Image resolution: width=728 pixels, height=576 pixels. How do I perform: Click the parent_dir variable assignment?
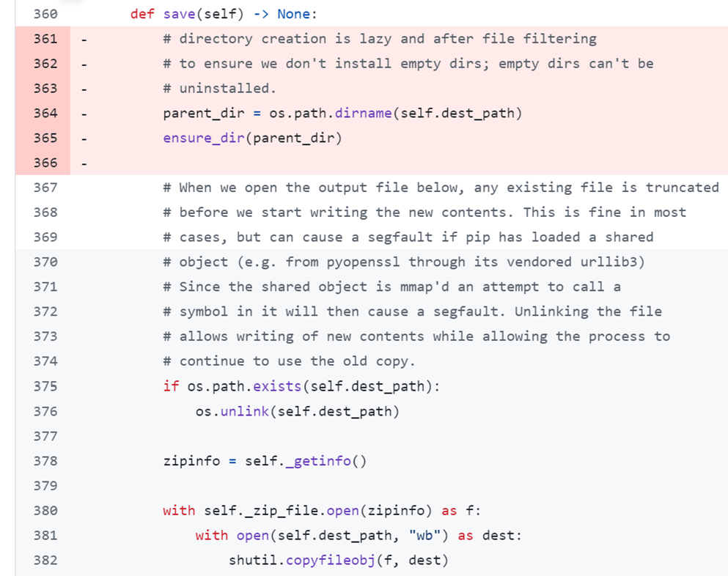(204, 114)
